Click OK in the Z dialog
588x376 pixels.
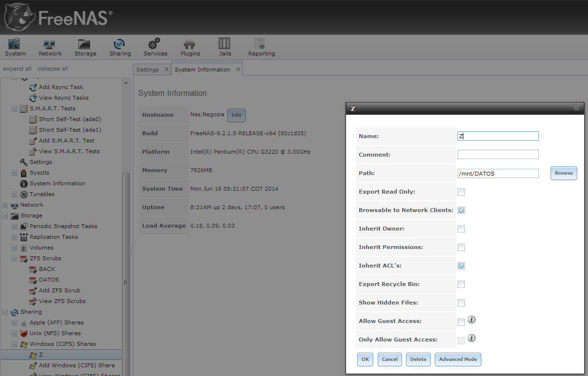click(365, 359)
